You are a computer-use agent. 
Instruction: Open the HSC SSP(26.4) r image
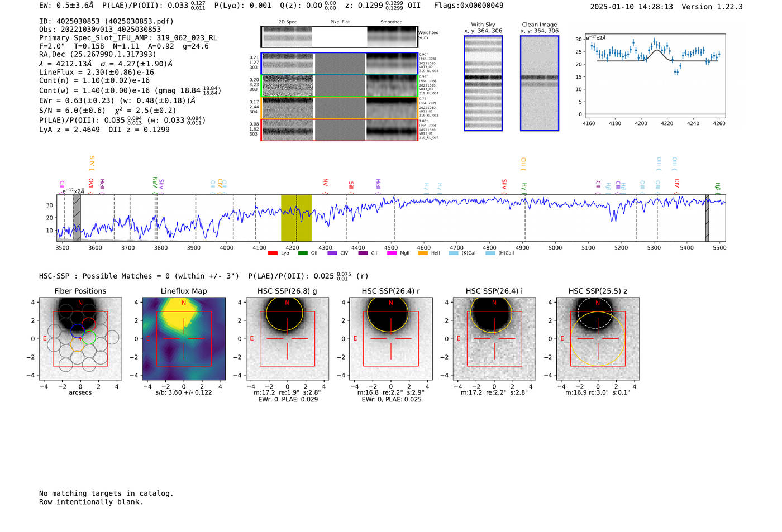391,339
